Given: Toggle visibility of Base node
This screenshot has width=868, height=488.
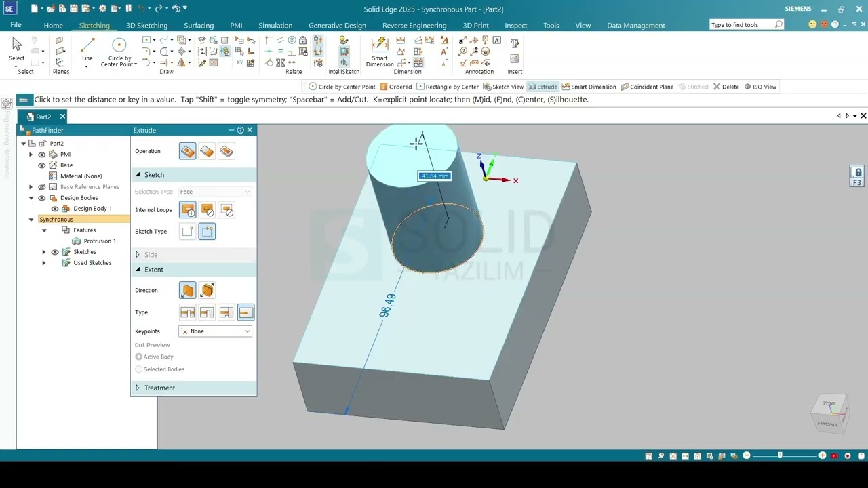Looking at the screenshot, I should pos(42,165).
